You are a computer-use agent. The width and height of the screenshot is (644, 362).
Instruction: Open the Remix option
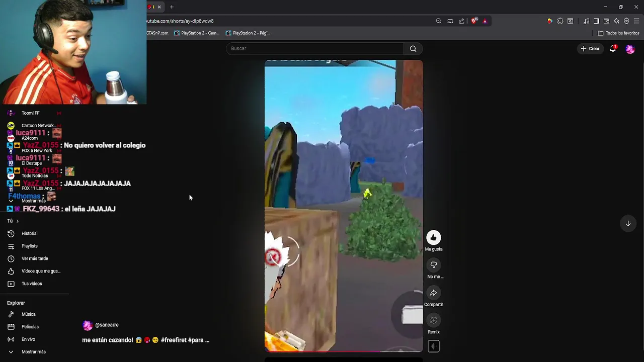tap(433, 320)
